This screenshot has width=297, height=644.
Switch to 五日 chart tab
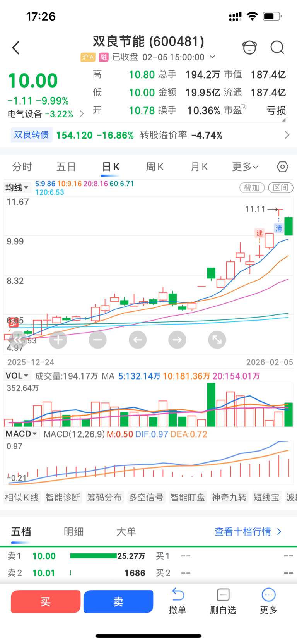pyautogui.click(x=66, y=167)
